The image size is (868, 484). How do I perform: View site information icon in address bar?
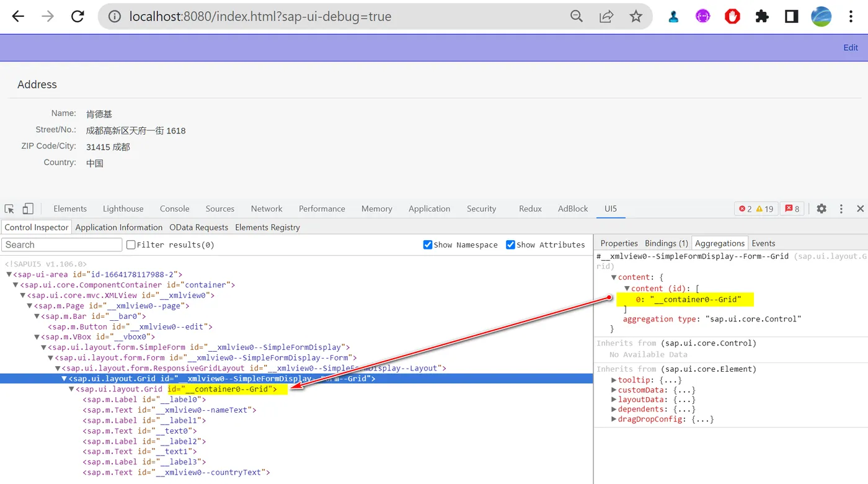115,17
